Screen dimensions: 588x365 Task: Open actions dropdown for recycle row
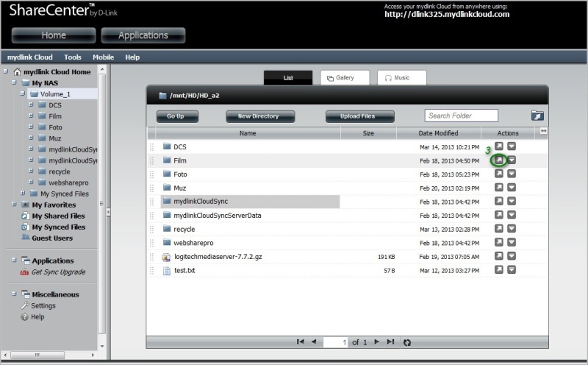(512, 228)
